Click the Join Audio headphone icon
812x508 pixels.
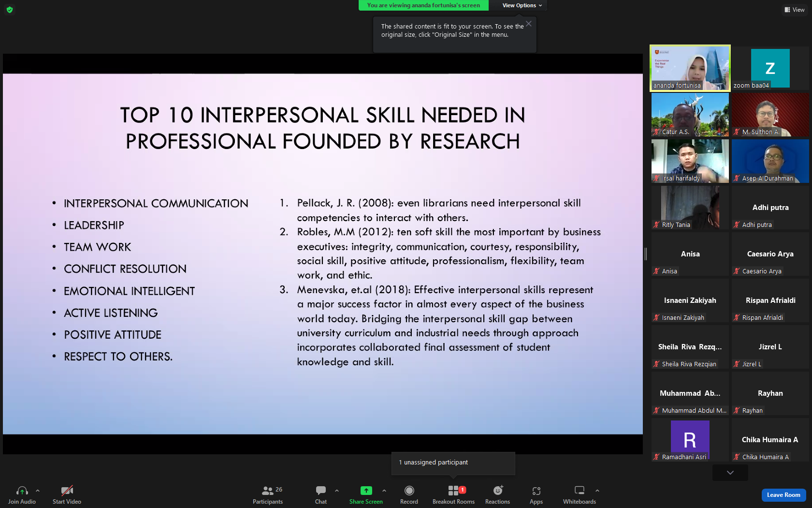[22, 491]
